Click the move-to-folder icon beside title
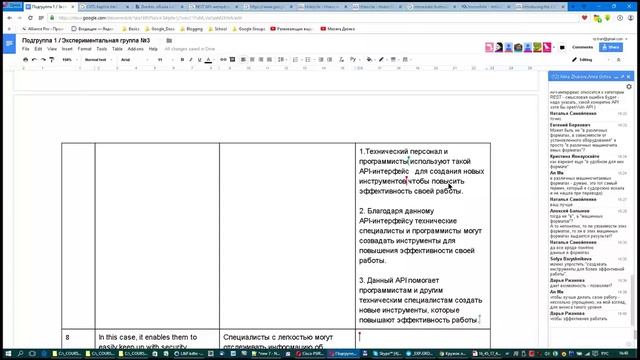This screenshot has width=640, height=360. pyautogui.click(x=169, y=40)
